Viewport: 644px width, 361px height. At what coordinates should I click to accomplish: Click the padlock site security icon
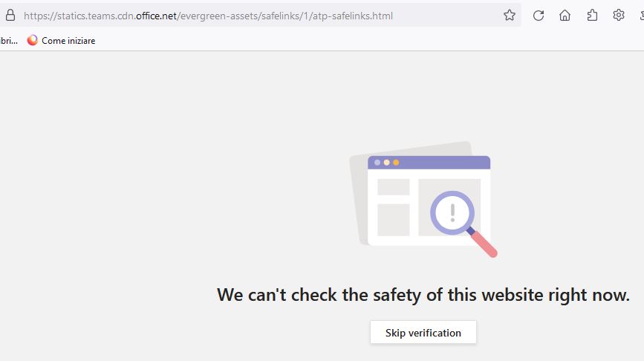tap(10, 16)
